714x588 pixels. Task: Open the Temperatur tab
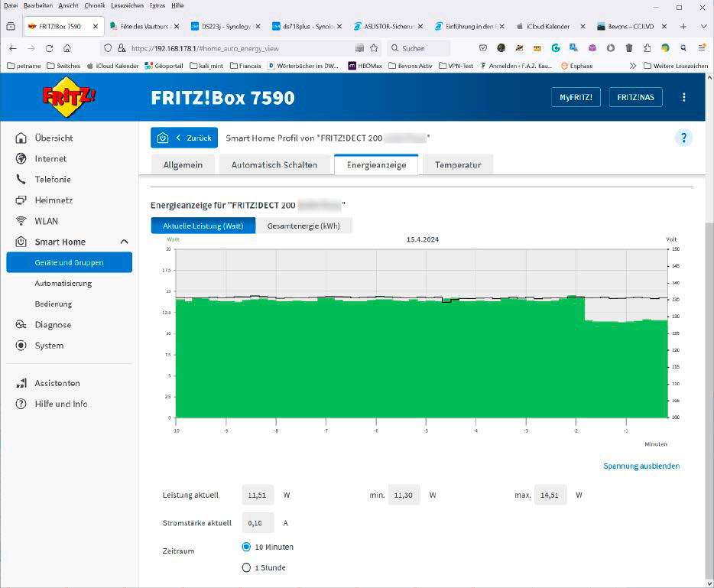tap(458, 165)
